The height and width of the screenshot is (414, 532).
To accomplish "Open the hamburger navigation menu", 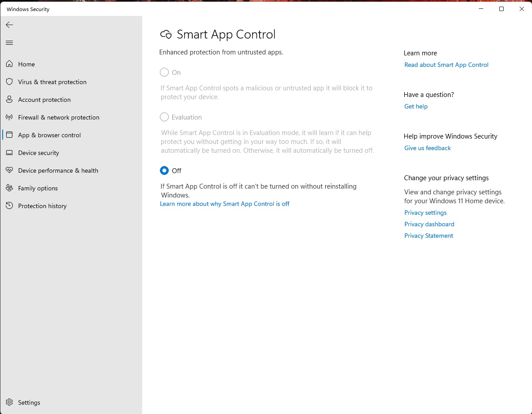I will (x=9, y=43).
